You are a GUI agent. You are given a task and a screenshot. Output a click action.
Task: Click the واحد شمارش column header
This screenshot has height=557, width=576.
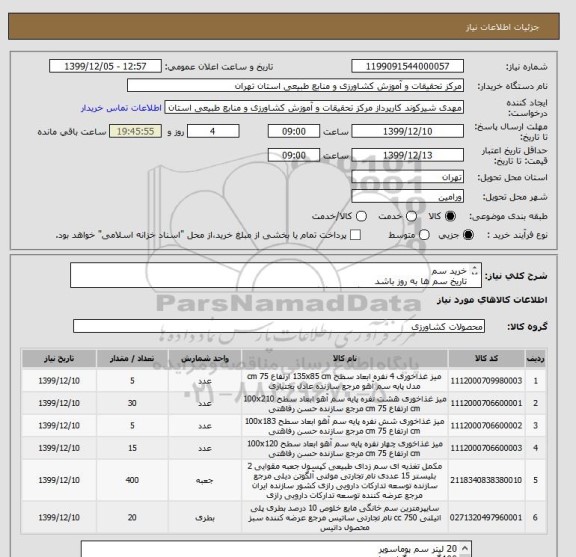(x=205, y=359)
